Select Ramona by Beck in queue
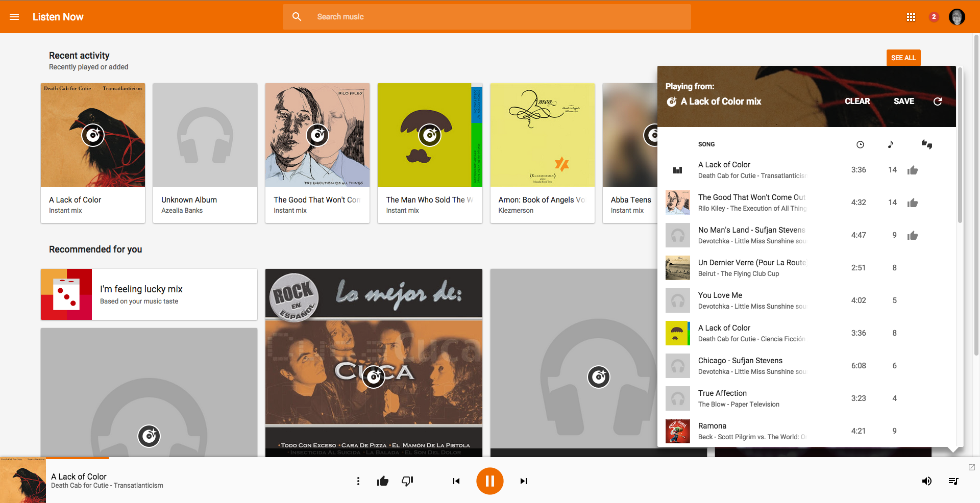The height and width of the screenshot is (503, 980). coord(806,431)
